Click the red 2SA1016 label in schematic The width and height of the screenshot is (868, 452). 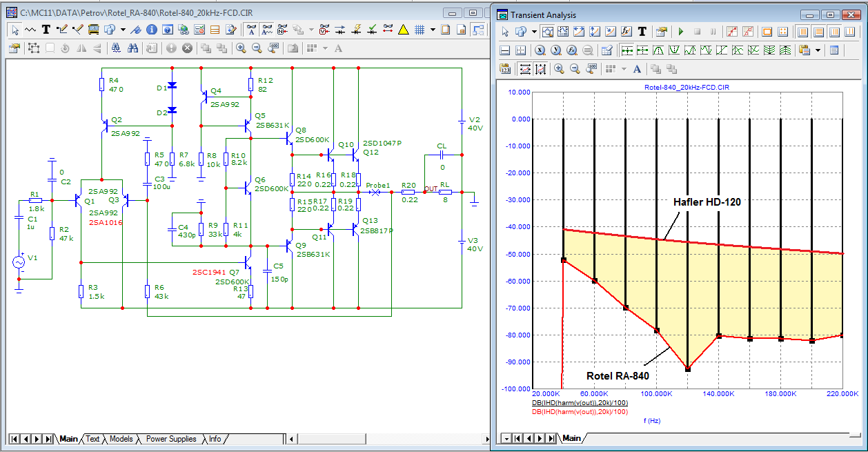pyautogui.click(x=105, y=222)
